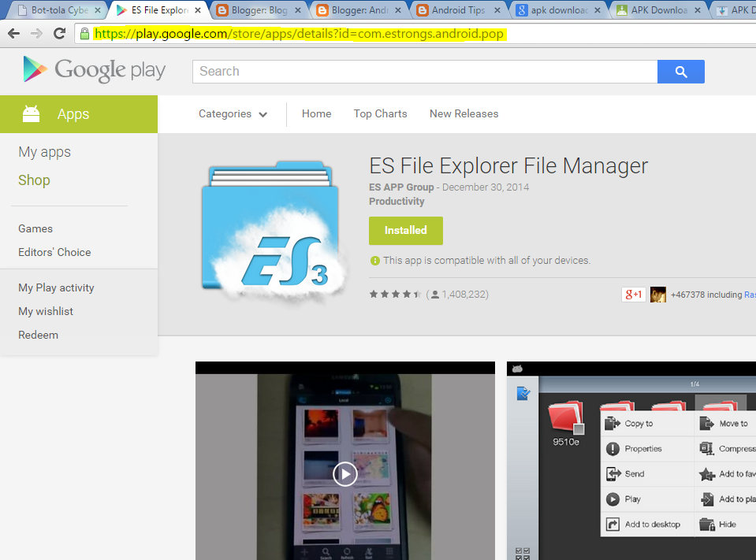Switch to APK Downloa browser tab
756x560 pixels.
click(x=659, y=9)
